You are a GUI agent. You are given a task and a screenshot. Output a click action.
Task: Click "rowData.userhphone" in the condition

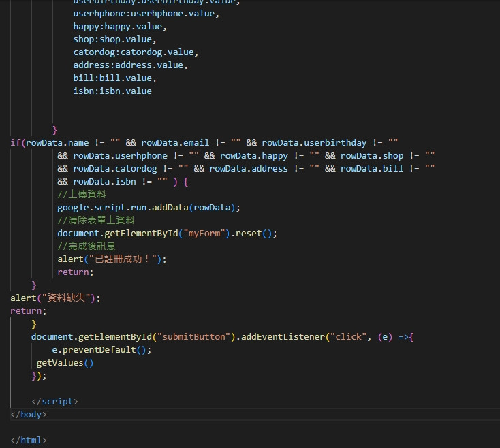(120, 156)
